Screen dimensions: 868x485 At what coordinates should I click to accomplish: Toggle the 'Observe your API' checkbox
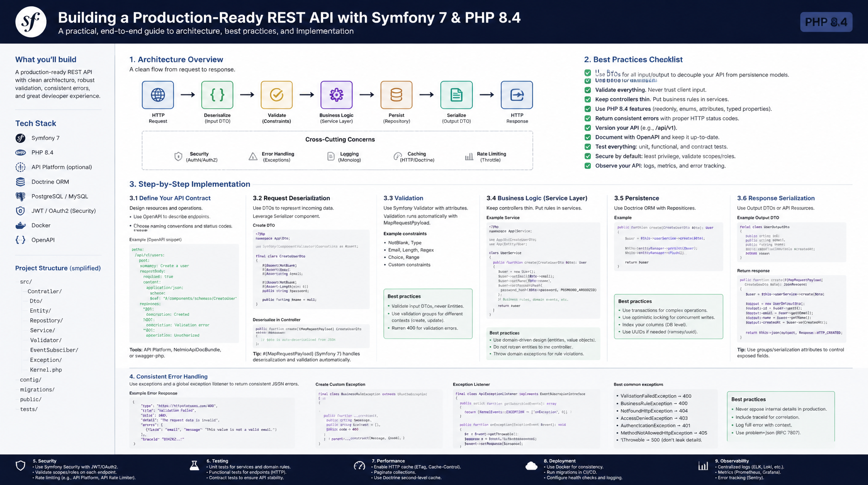pos(588,166)
